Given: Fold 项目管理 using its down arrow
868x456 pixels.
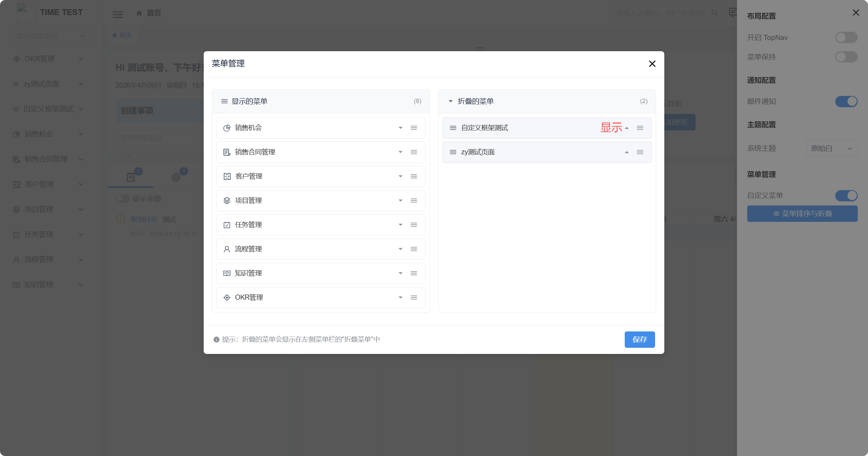Looking at the screenshot, I should [x=401, y=201].
